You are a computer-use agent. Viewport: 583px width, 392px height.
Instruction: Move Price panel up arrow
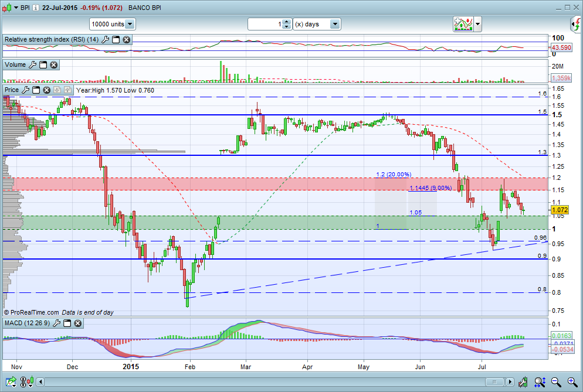point(67,90)
